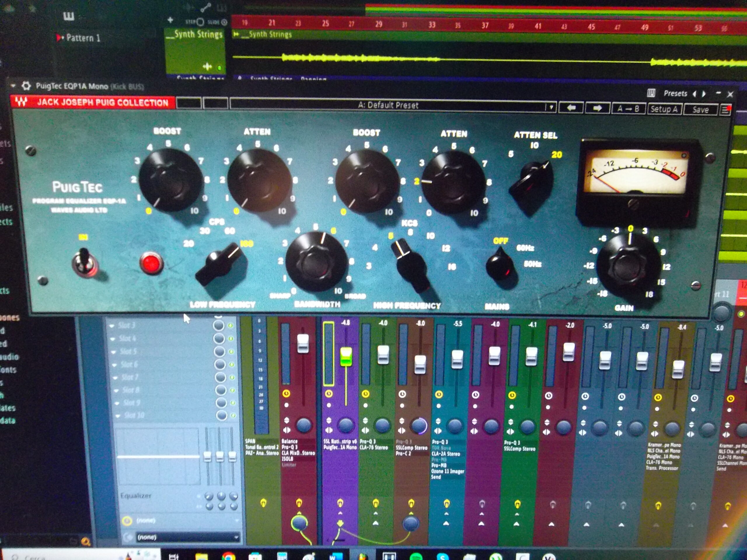The width and height of the screenshot is (747, 560).
Task: Click the piano roll keyboard icon above Pattern 1
Action: coord(69,16)
